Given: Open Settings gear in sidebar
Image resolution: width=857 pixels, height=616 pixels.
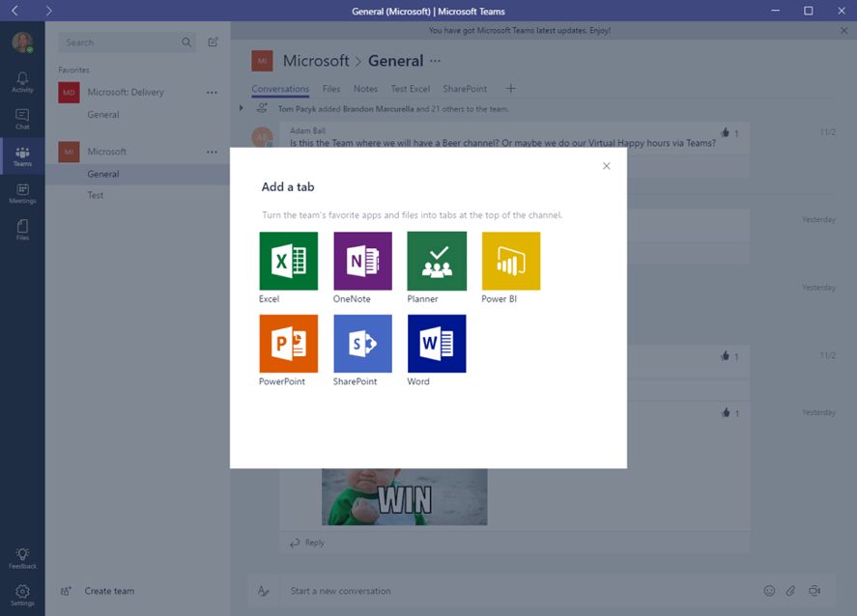Looking at the screenshot, I should 22,596.
